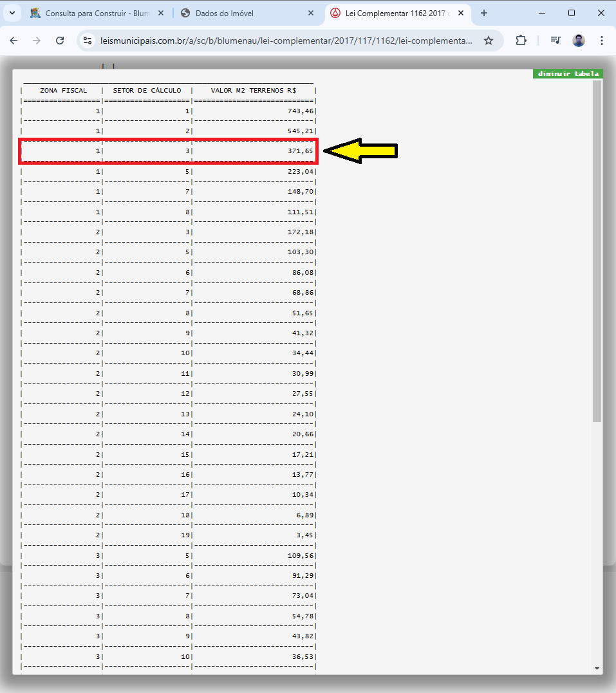Image resolution: width=616 pixels, height=693 pixels.
Task: Open Chrome's three-dot menu
Action: point(602,41)
